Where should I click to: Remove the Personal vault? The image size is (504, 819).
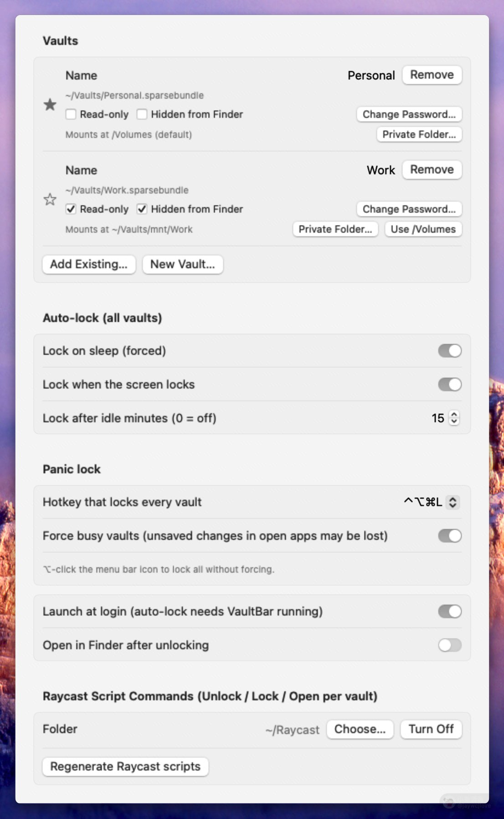click(432, 75)
